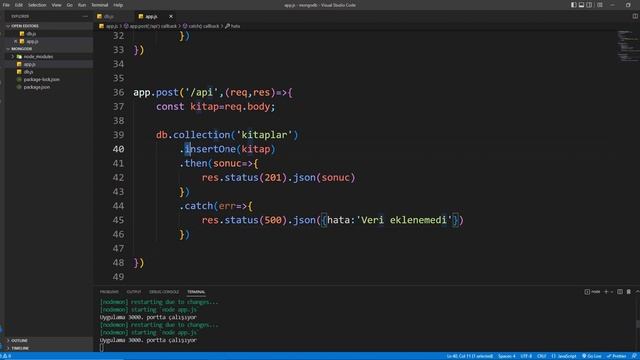Open Customize Layout icon
Image resolution: width=640 pixels, height=360 pixels.
click(600, 5)
